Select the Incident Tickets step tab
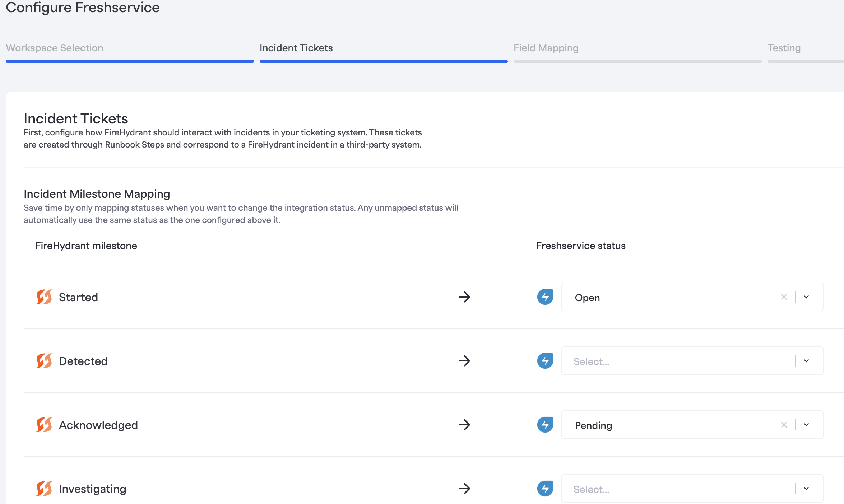 pos(296,48)
